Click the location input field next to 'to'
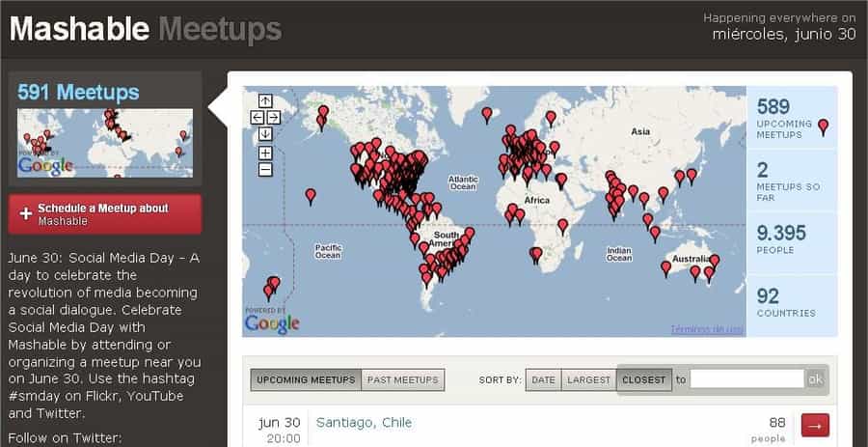The width and height of the screenshot is (868, 447). click(x=746, y=379)
